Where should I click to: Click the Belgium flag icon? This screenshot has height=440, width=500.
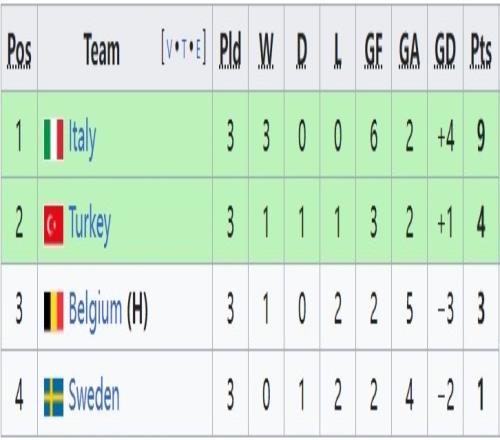pos(54,311)
